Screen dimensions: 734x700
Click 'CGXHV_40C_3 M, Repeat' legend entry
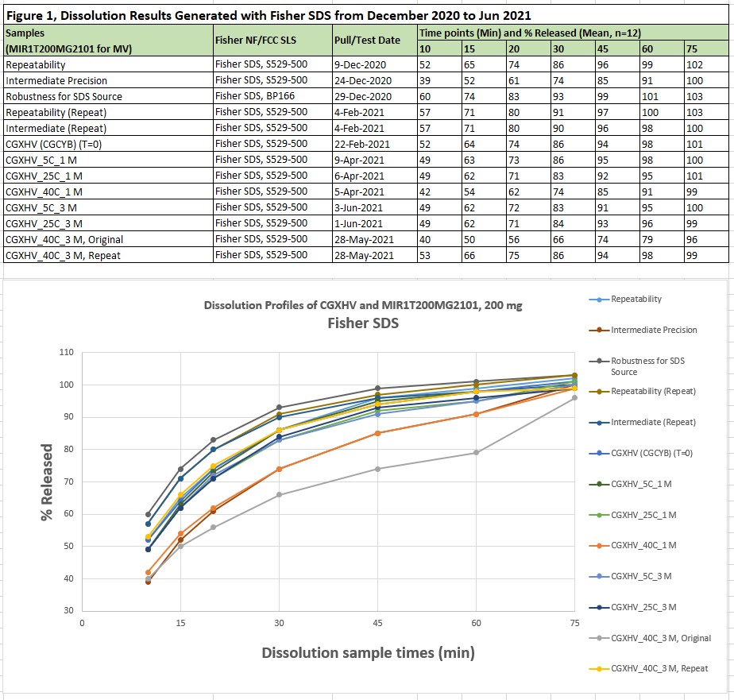click(649, 669)
